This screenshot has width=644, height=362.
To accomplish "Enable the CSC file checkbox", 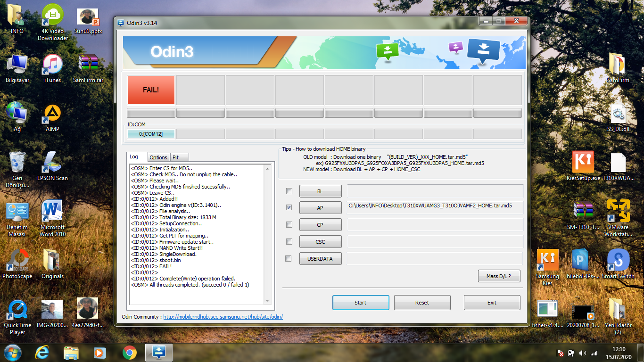I will (289, 242).
